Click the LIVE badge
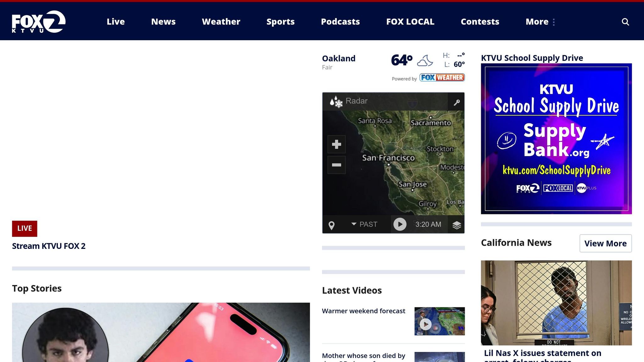 [x=25, y=228]
